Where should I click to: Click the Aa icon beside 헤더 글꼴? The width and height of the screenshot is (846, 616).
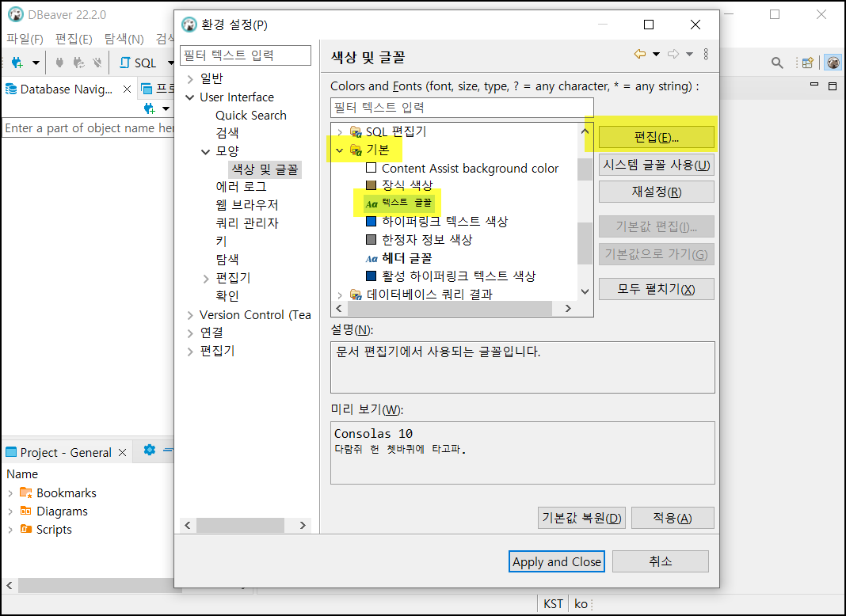point(372,259)
